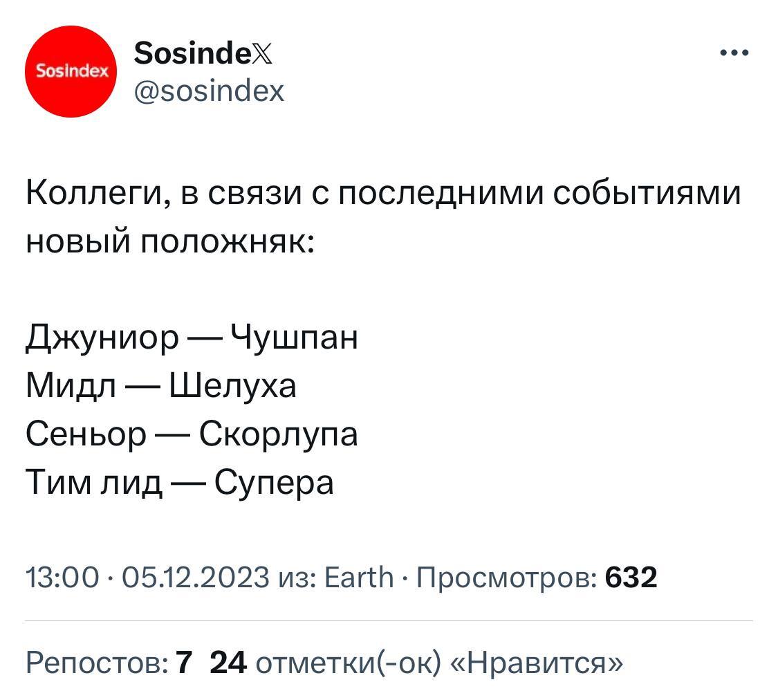The image size is (778, 700).
Task: Select the line "Мидл — Шелуха"
Action: click(161, 386)
